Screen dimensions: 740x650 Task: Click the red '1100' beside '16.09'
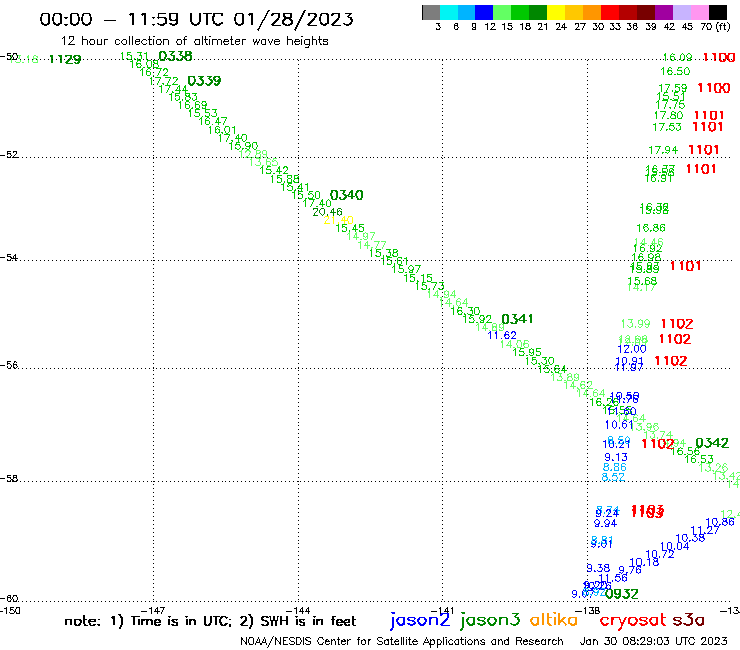click(x=719, y=58)
